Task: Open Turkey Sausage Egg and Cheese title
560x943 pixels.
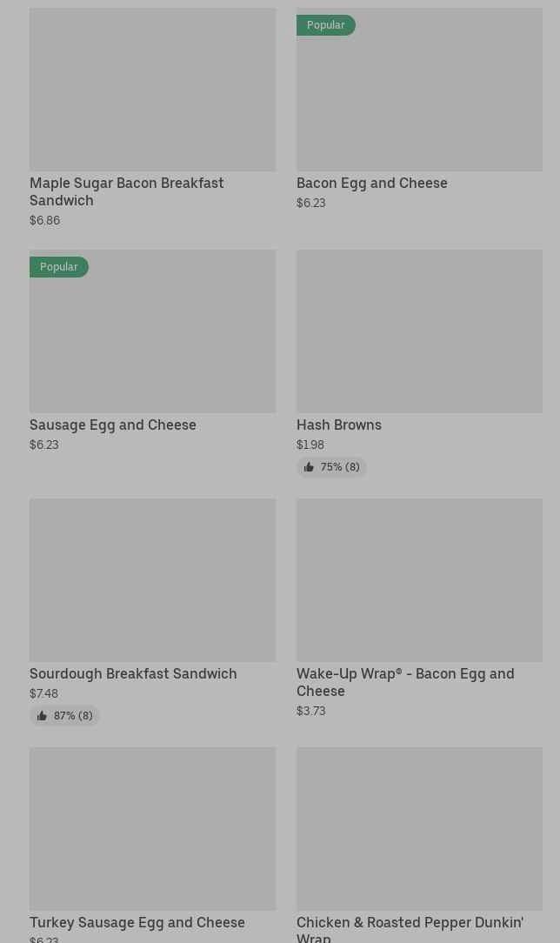Action: pos(137,922)
